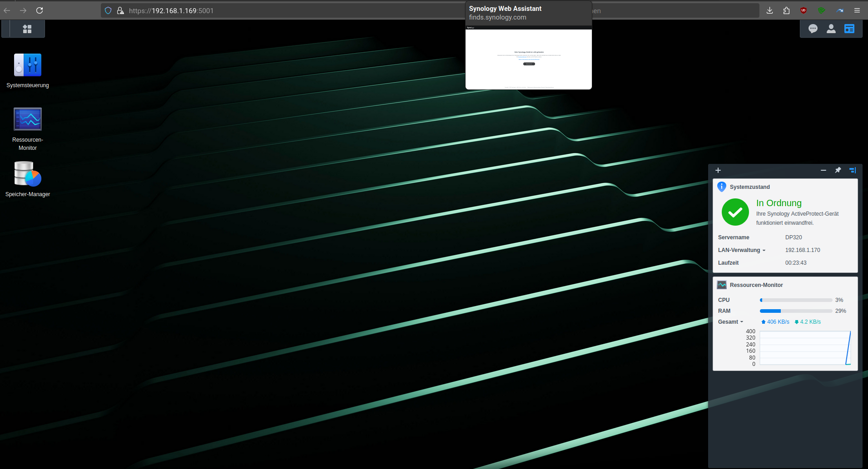Open the user account options icon

(831, 29)
